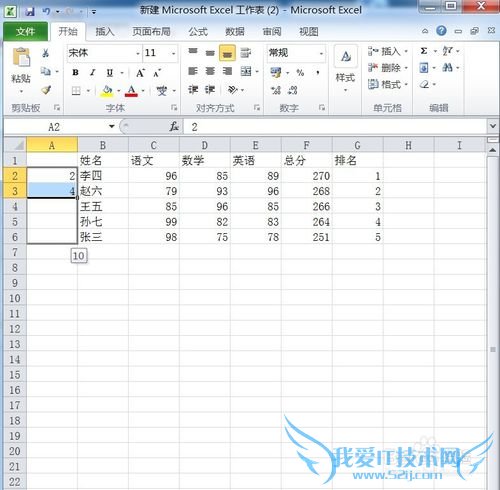Select column header G
Viewport: 500px width, 490px height.
pos(358,145)
